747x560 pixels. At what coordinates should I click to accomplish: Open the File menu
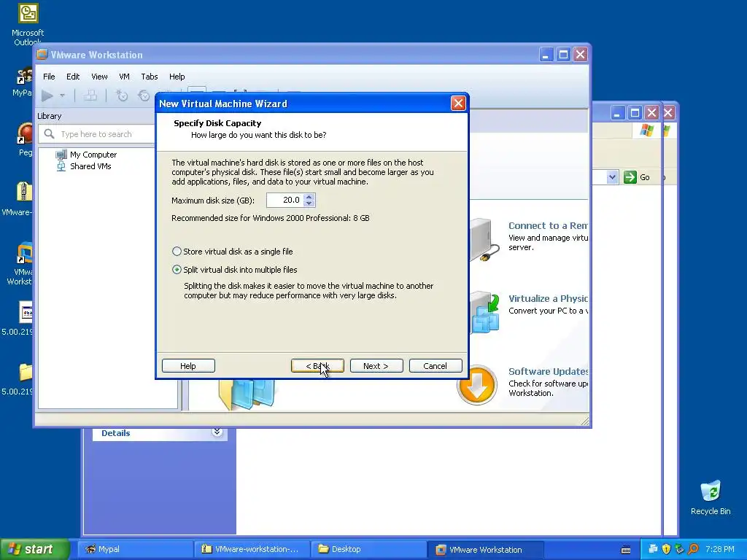click(49, 77)
